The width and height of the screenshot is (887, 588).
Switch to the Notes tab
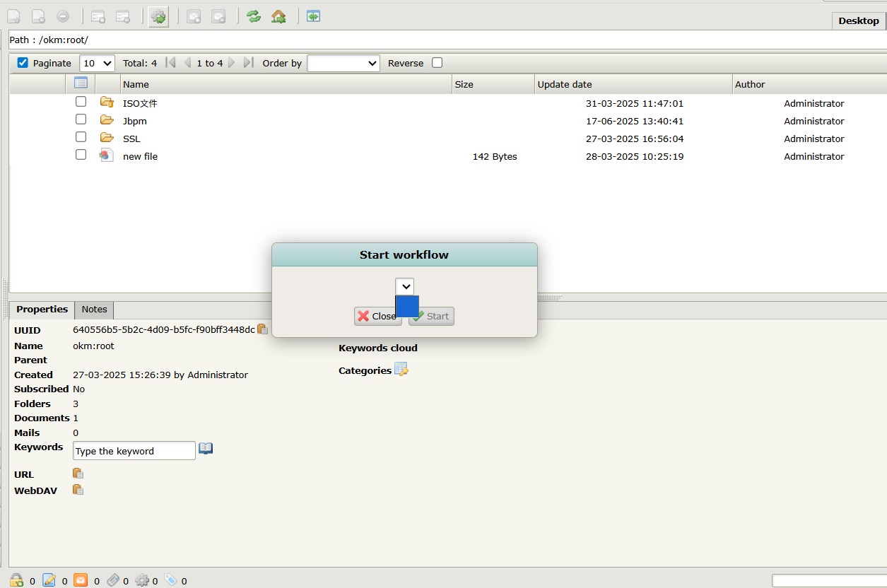click(94, 310)
